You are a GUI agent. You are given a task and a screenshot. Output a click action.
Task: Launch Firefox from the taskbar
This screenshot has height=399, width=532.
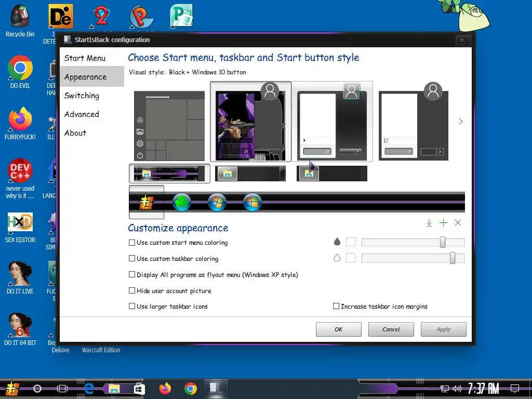click(x=165, y=389)
